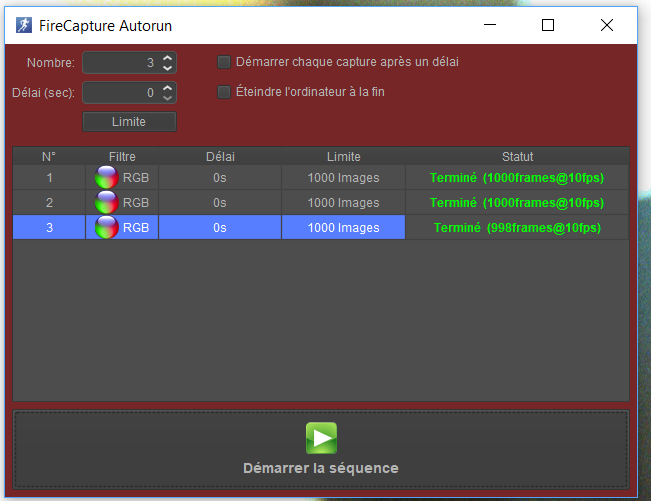Click the Limite column header

point(343,156)
